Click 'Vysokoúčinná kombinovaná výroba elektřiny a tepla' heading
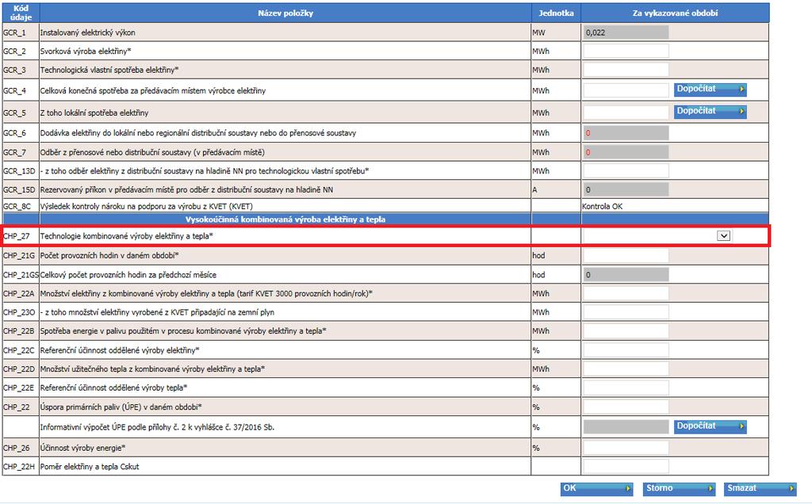 [x=285, y=220]
